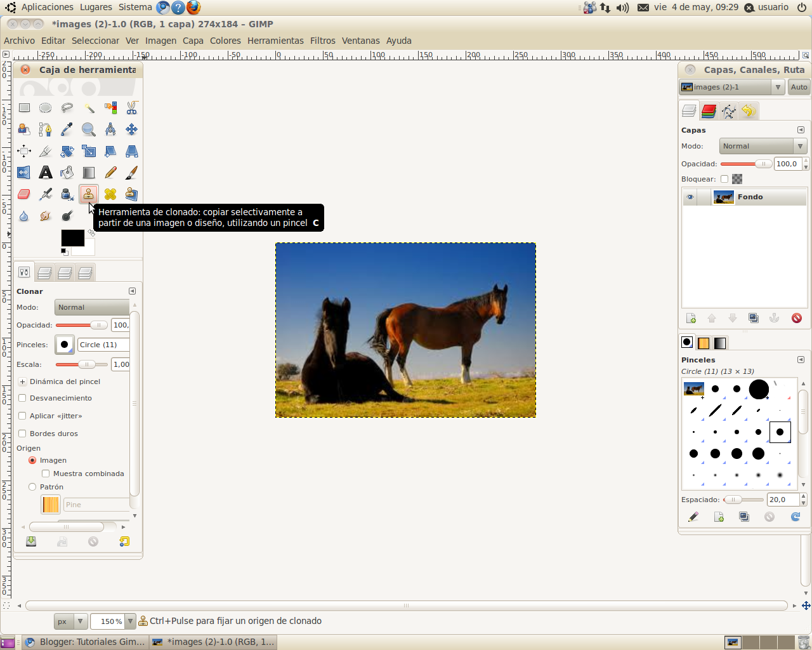This screenshot has height=650, width=812.
Task: Open the px unit dropdown
Action: pos(70,621)
